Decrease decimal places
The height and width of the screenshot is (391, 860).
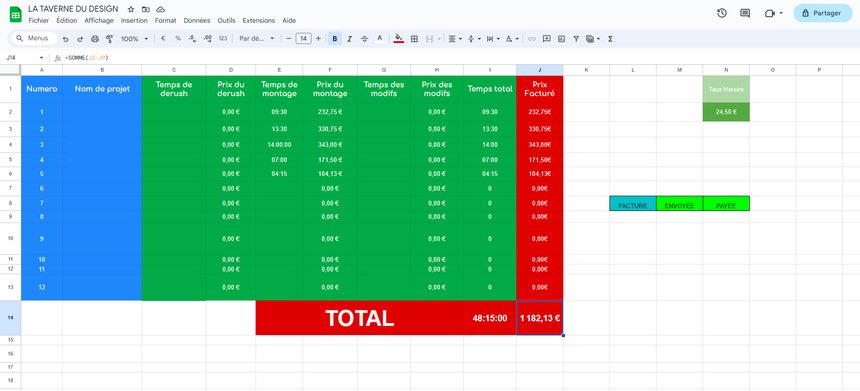coord(192,39)
